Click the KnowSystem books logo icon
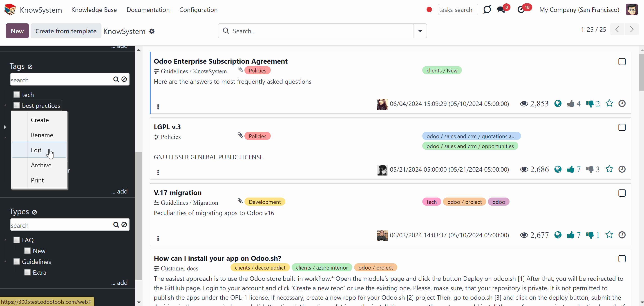 tap(10, 9)
